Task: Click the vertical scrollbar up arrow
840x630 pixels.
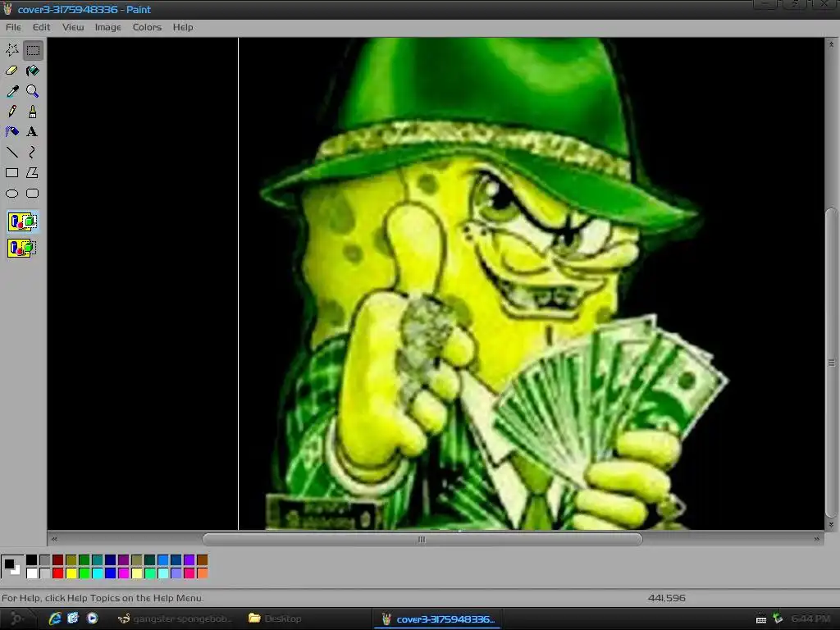Action: click(832, 44)
